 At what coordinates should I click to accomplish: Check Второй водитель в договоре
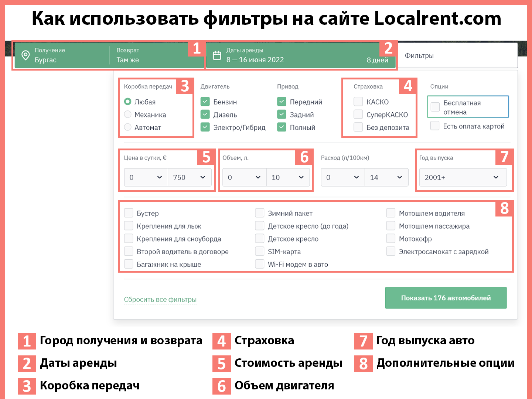129,251
